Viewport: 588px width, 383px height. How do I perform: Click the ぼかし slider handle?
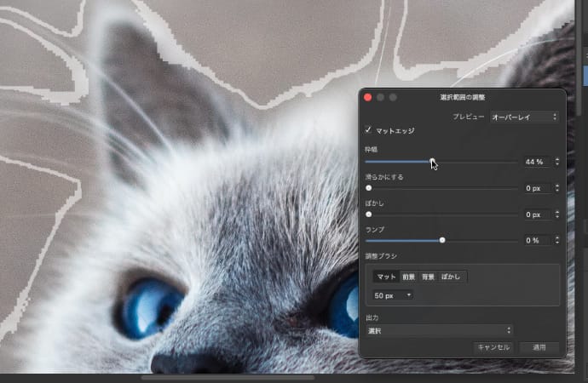point(368,214)
